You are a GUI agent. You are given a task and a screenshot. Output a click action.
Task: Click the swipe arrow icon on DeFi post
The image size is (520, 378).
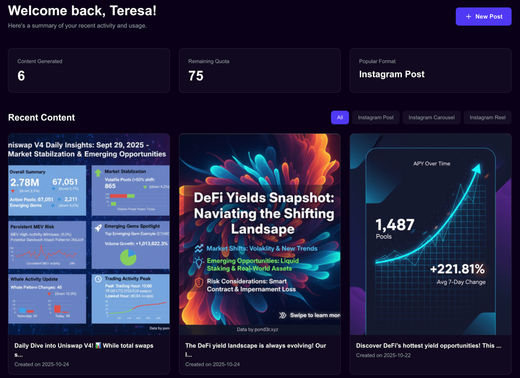282,315
